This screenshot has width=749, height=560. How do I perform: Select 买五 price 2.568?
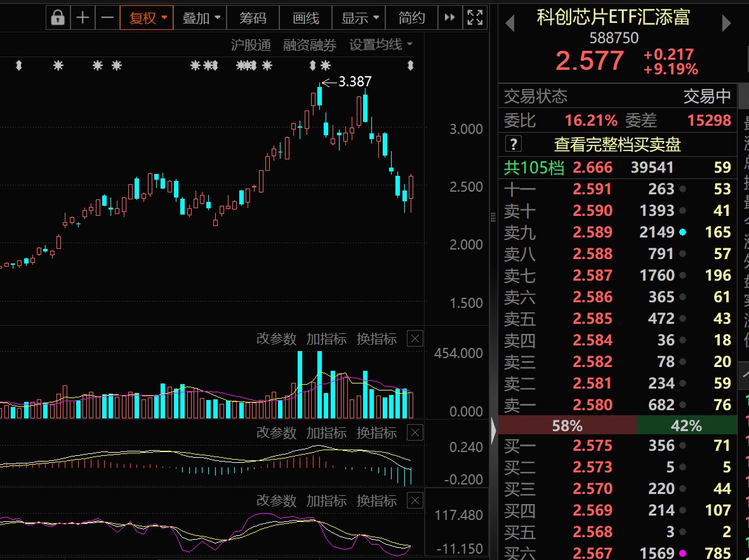click(592, 532)
